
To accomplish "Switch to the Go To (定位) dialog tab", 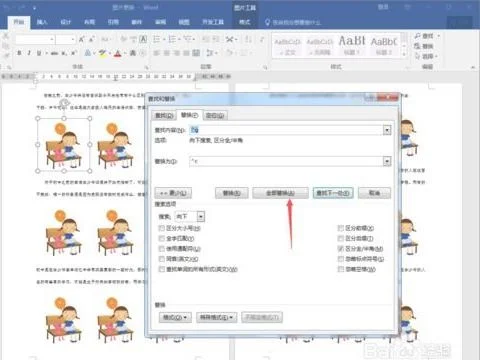I will pyautogui.click(x=215, y=115).
